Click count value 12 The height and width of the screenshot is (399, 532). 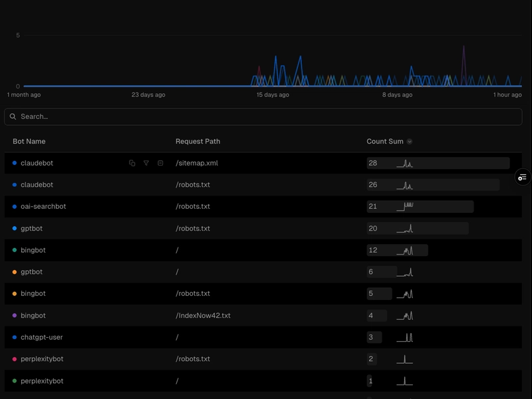(373, 251)
